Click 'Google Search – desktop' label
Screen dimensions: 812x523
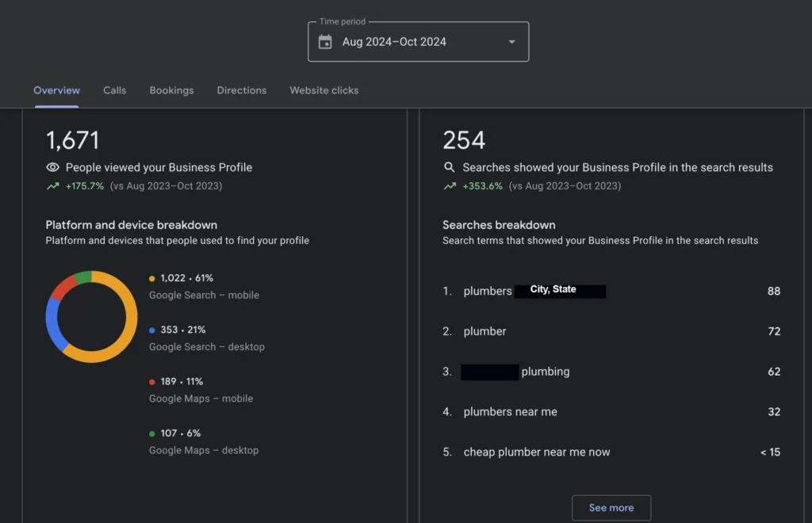(x=207, y=346)
